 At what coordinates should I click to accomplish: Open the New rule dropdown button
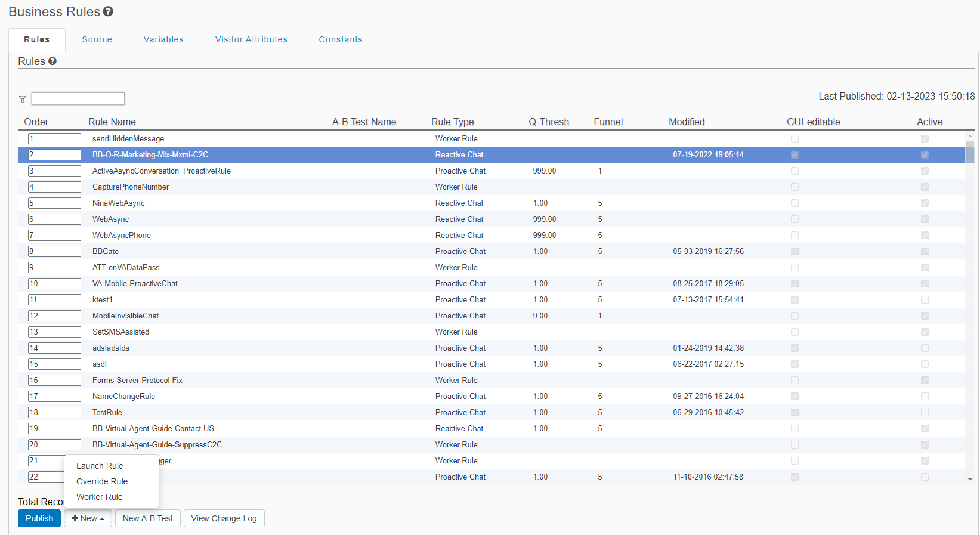click(x=88, y=518)
